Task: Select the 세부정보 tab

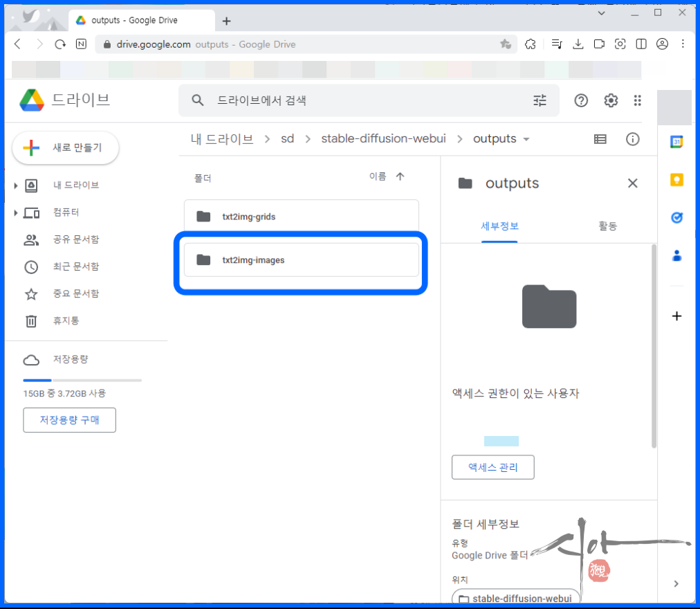Action: pyautogui.click(x=499, y=226)
